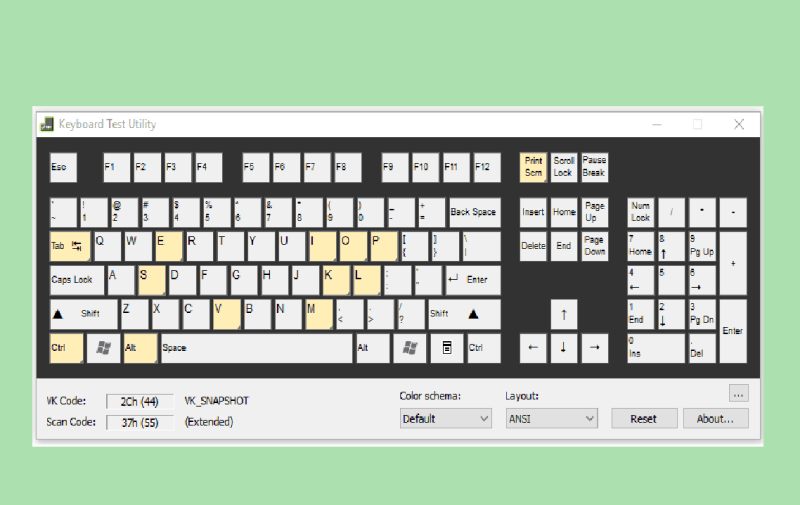Image resolution: width=800 pixels, height=505 pixels.
Task: Click the F12 key
Action: point(487,167)
